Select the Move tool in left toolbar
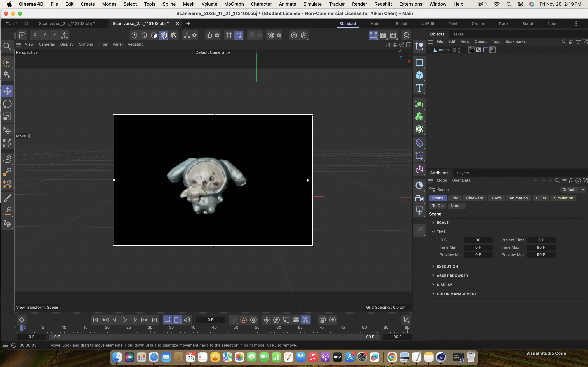This screenshot has width=588, height=367. [x=7, y=91]
